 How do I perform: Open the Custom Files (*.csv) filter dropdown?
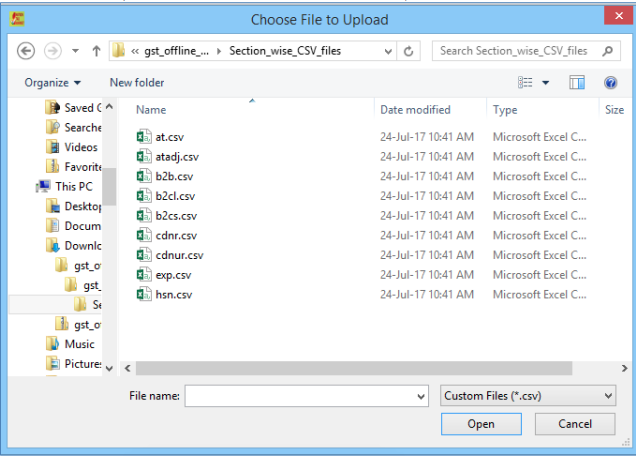click(x=528, y=396)
